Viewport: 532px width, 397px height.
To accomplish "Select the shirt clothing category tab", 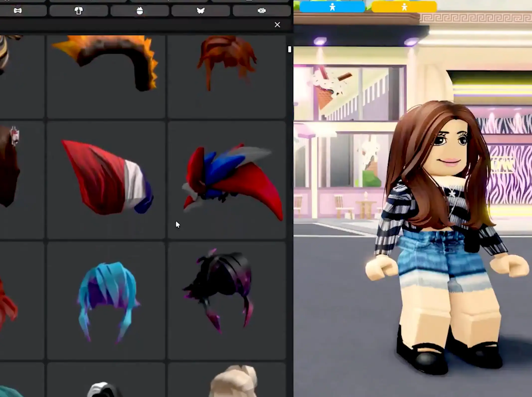I will click(79, 11).
